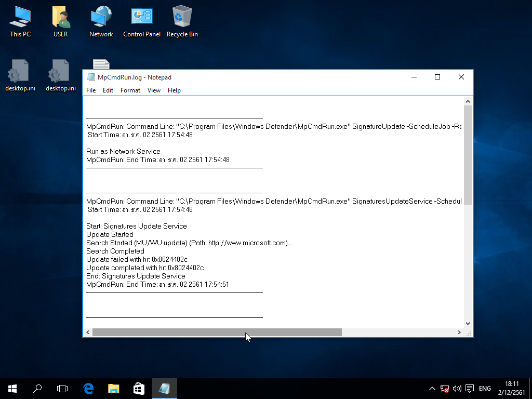
Task: Open This PC desktop icon
Action: click(20, 21)
